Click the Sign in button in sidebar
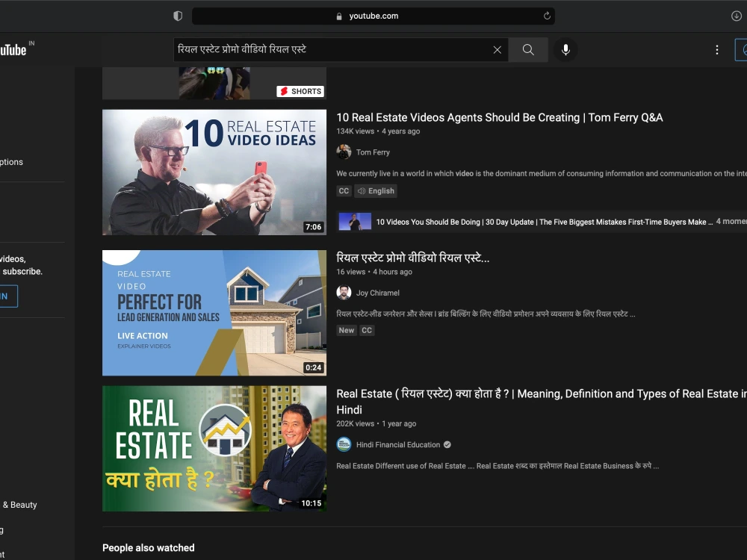This screenshot has width=747, height=560. (x=8, y=296)
